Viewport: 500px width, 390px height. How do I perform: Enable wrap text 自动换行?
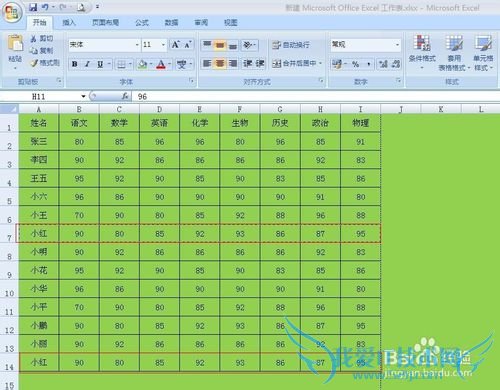(291, 45)
